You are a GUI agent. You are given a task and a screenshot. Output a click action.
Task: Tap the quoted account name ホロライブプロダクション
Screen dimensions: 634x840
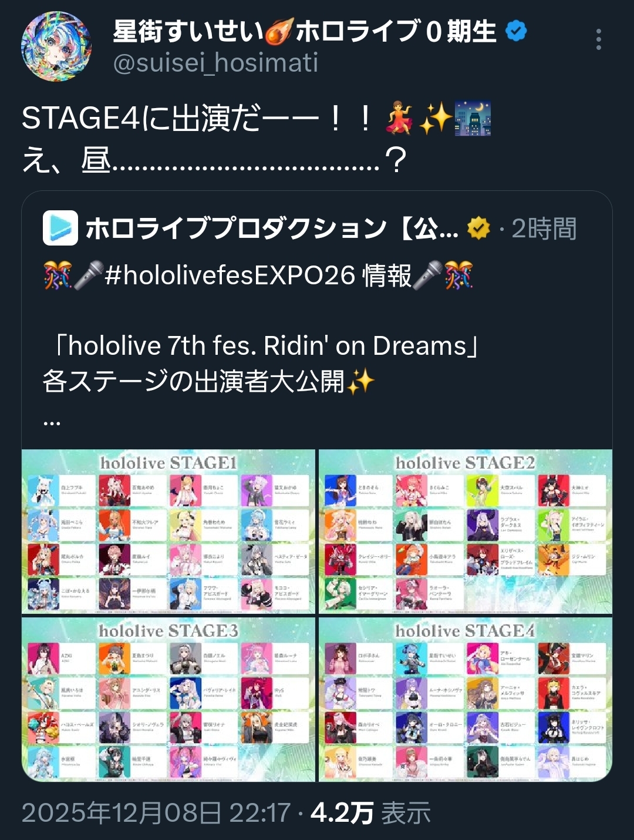coord(236,229)
